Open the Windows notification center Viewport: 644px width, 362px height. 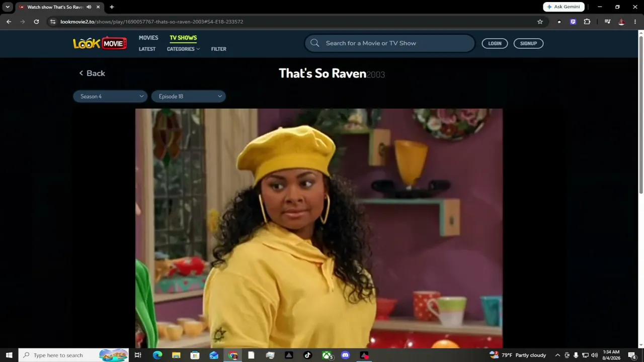coord(632,355)
